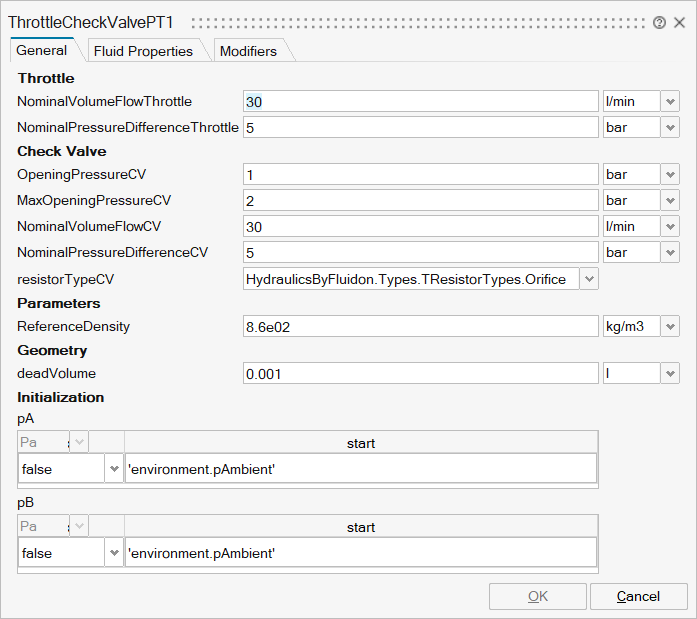Screen dimensions: 697x619
Task: Click the OpeningPressureCV input field
Action: (420, 174)
